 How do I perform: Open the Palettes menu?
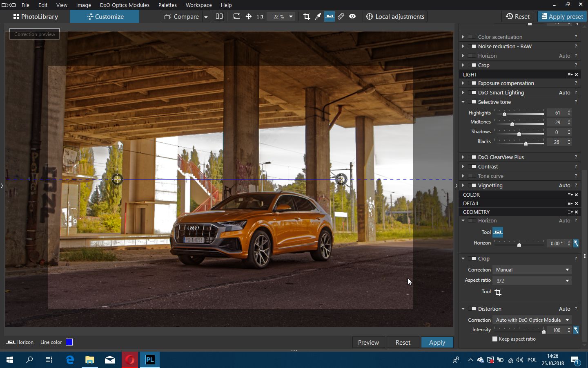[x=167, y=5]
